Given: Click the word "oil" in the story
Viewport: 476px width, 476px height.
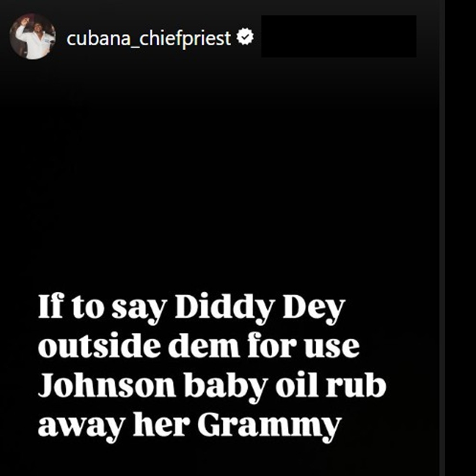Looking at the screenshot, I should point(294,384).
